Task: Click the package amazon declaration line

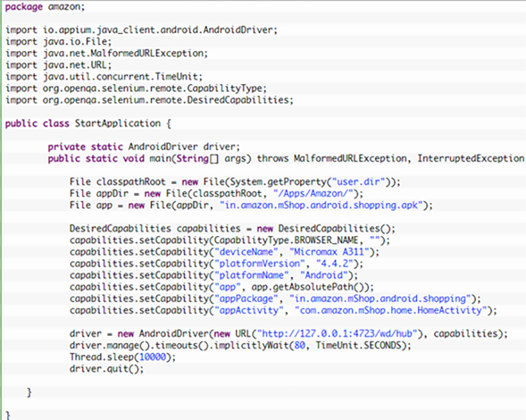Action: (x=45, y=7)
